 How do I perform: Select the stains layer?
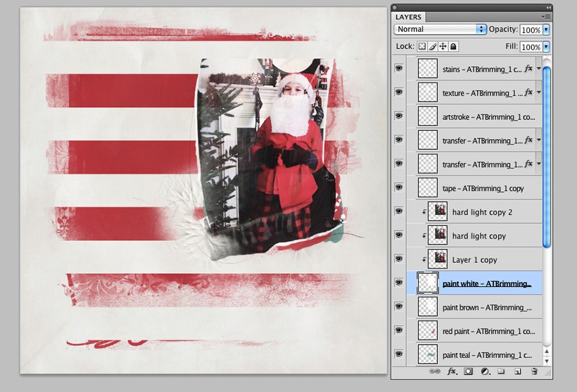[474, 69]
